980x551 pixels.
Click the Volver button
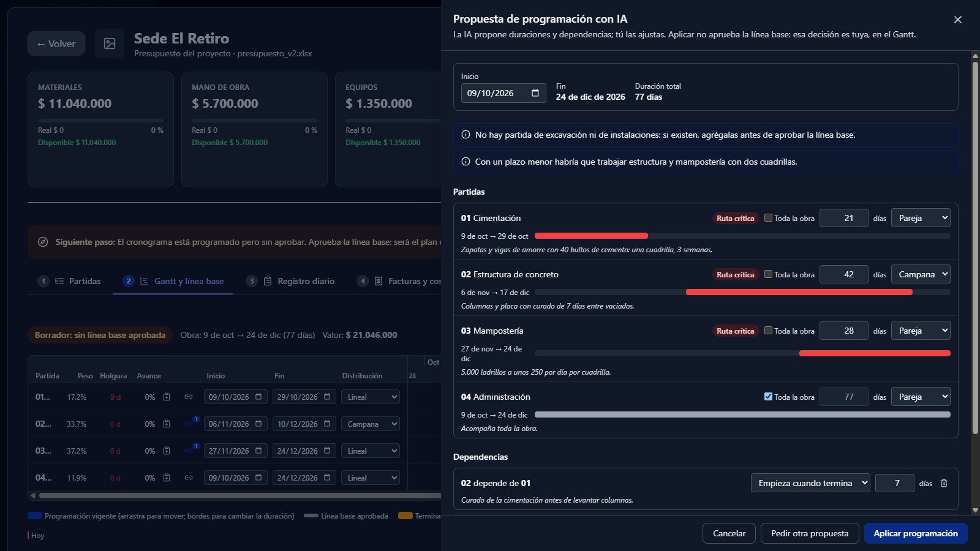click(x=56, y=43)
